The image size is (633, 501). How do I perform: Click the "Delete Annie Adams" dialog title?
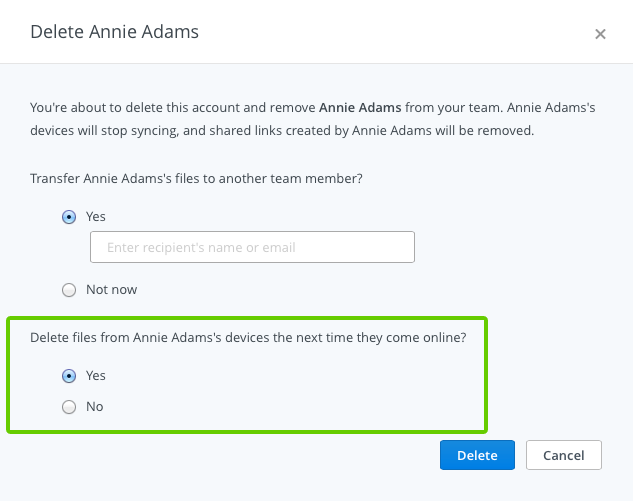pos(114,32)
